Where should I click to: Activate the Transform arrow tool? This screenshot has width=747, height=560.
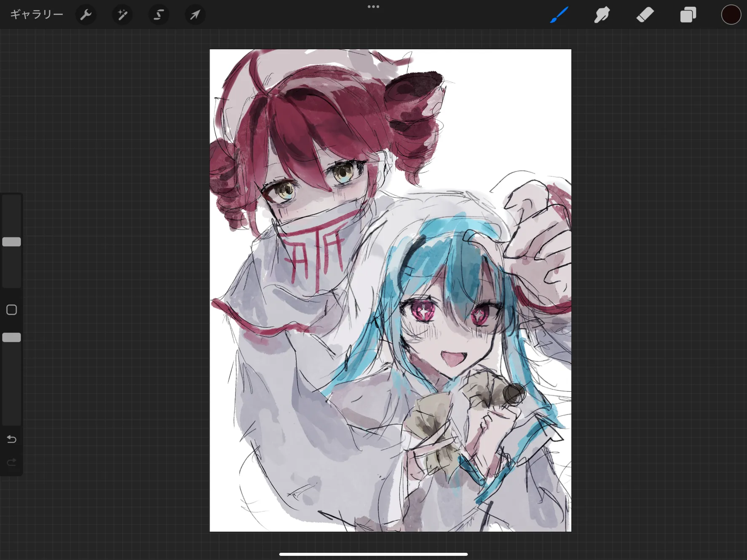(195, 15)
